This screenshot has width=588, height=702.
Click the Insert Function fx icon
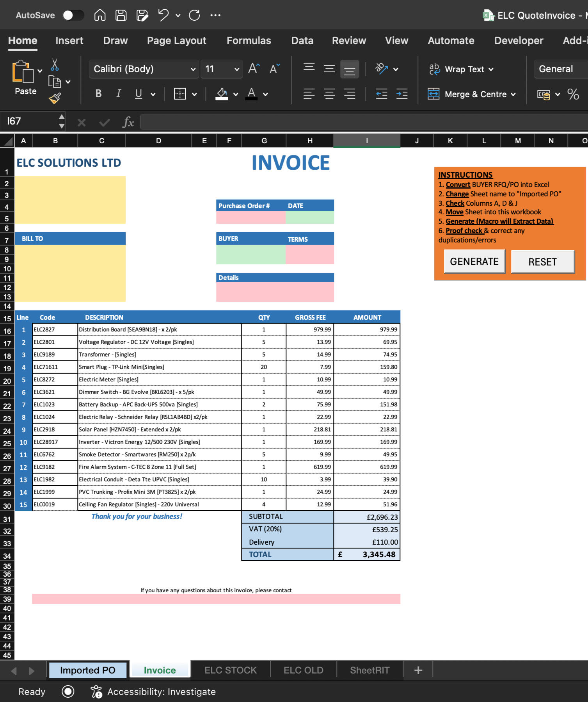tap(128, 122)
